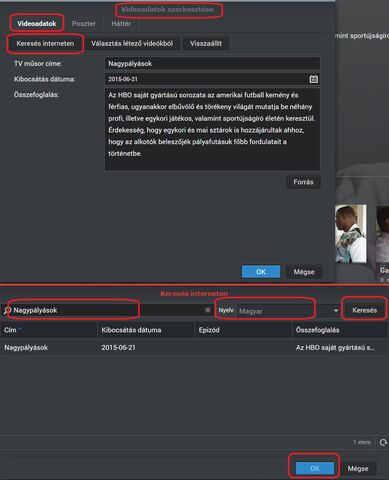Screen dimensions: 389x480
Task: Switch to the Poszter tab
Action: pos(83,24)
